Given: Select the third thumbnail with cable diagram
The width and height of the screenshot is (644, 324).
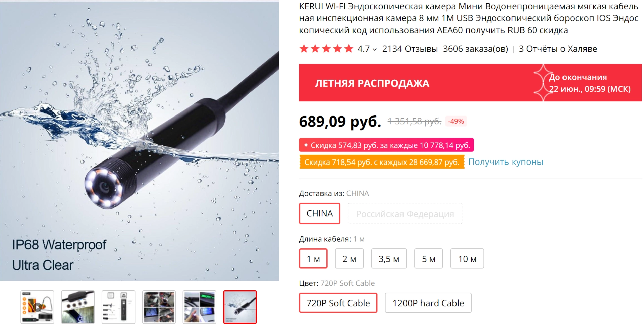Looking at the screenshot, I should pos(118,307).
